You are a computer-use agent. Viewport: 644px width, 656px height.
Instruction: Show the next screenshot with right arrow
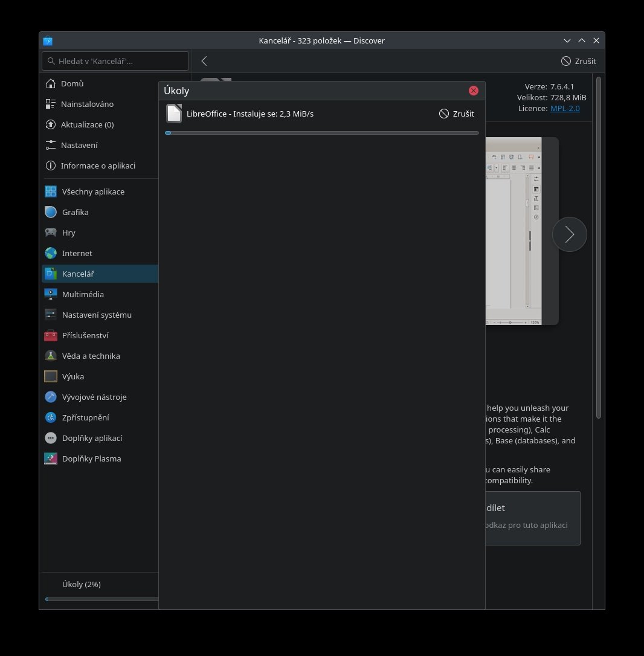coord(570,234)
